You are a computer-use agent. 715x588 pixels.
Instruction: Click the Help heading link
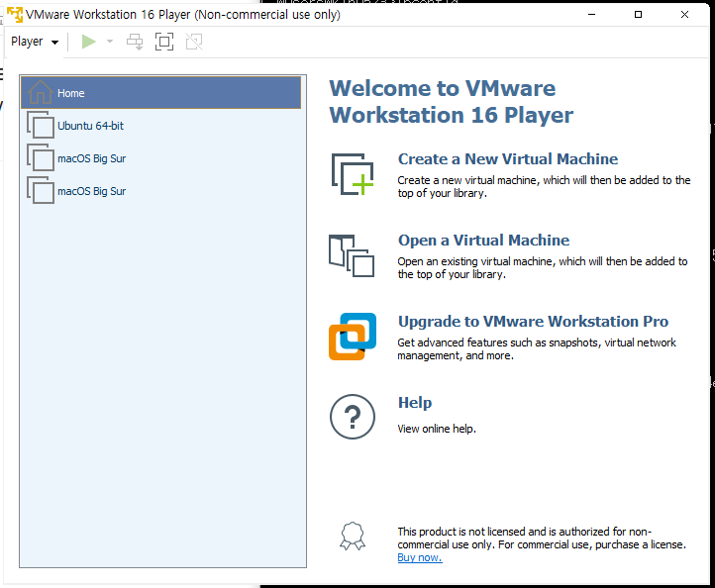click(x=415, y=403)
